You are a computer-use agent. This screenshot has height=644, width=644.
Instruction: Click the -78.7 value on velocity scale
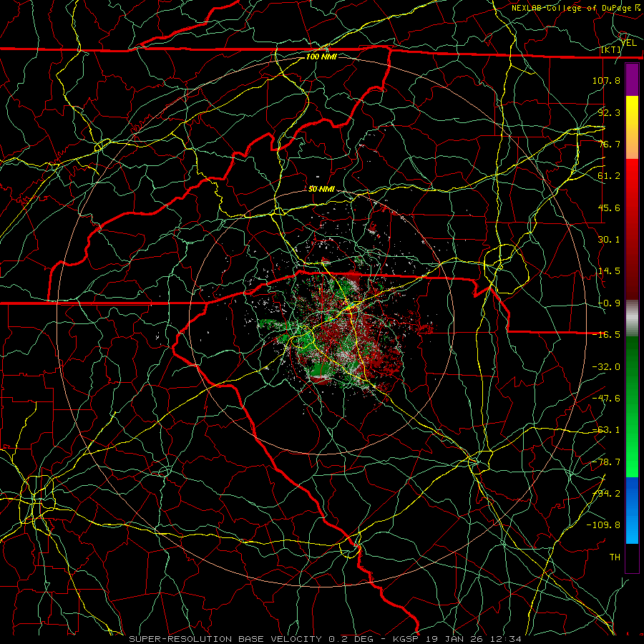[606, 462]
